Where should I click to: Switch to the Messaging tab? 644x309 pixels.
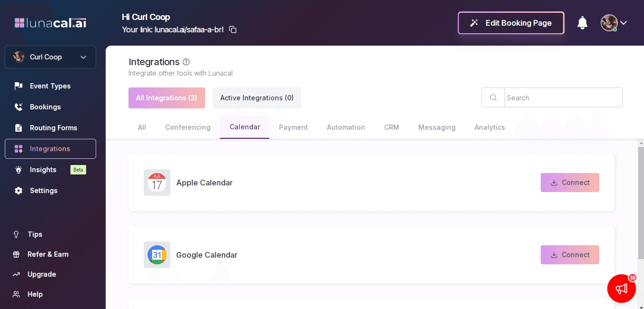click(437, 127)
